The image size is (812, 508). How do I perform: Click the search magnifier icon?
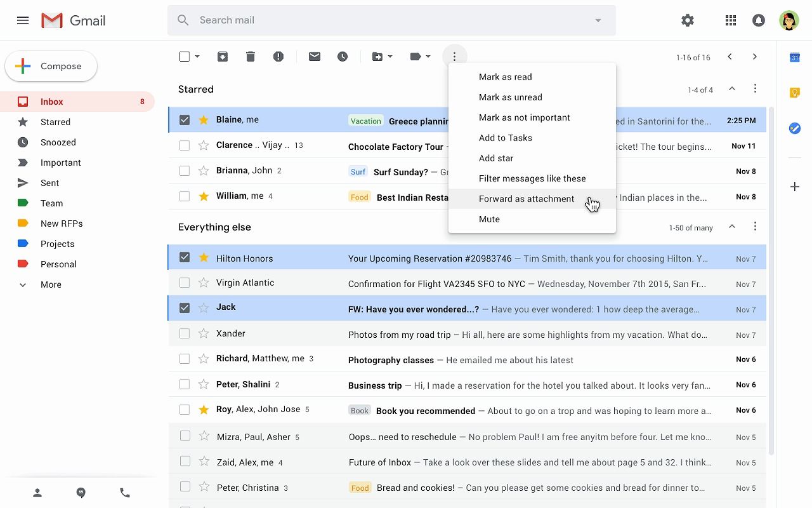point(183,20)
